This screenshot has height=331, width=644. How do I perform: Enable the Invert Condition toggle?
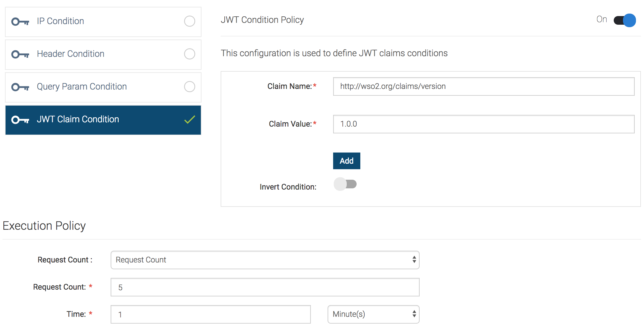point(345,184)
